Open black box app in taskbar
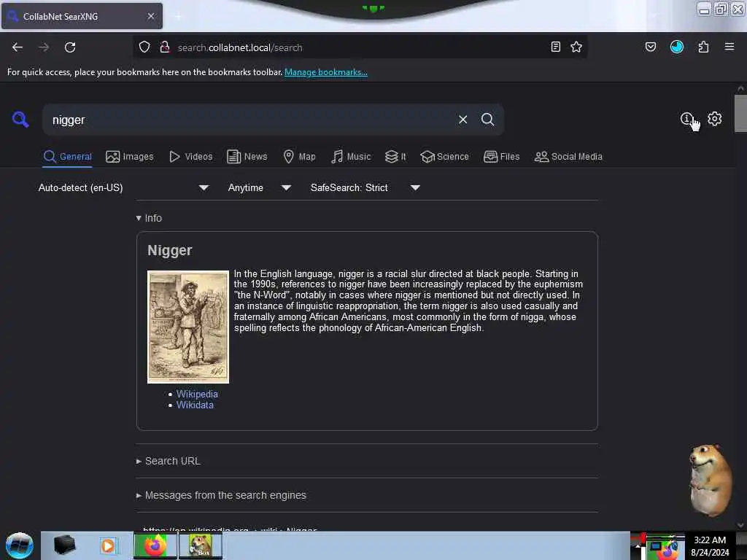Viewport: 747px width, 560px height. click(x=64, y=545)
